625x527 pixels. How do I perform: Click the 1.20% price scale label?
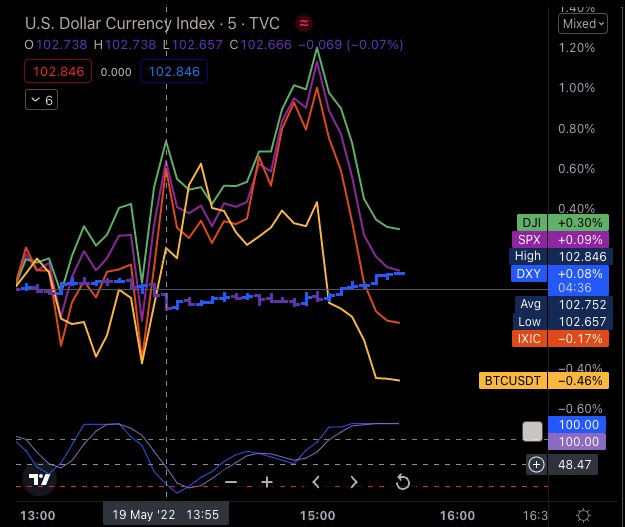[577, 48]
